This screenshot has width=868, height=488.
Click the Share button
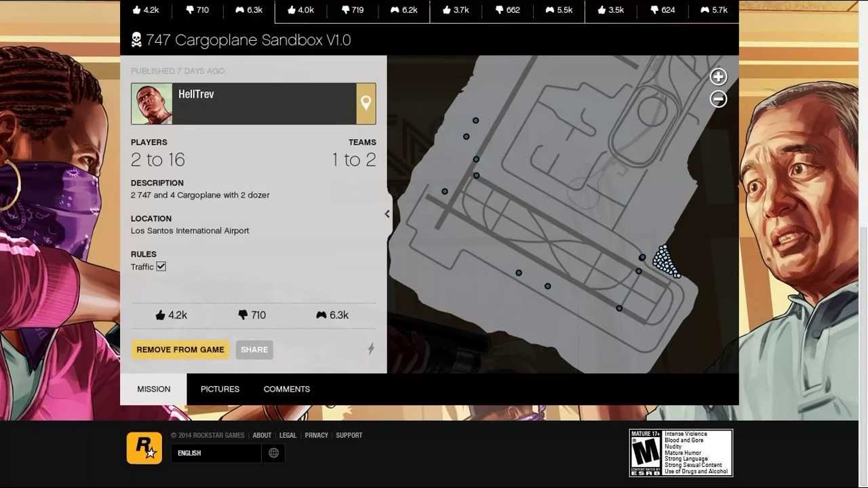click(x=254, y=350)
